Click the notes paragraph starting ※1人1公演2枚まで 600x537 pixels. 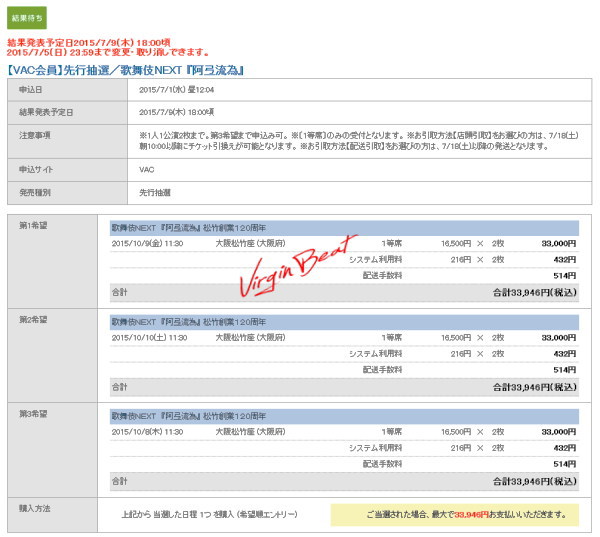tap(359, 140)
